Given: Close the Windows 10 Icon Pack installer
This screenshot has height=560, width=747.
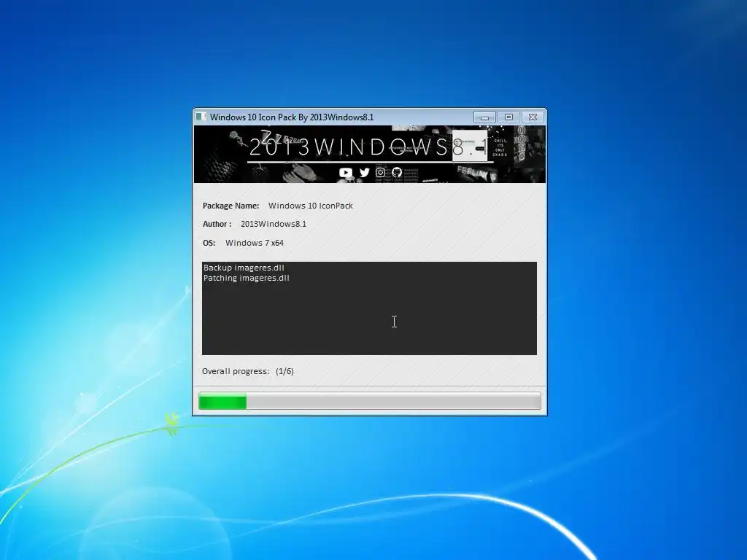Looking at the screenshot, I should point(533,117).
